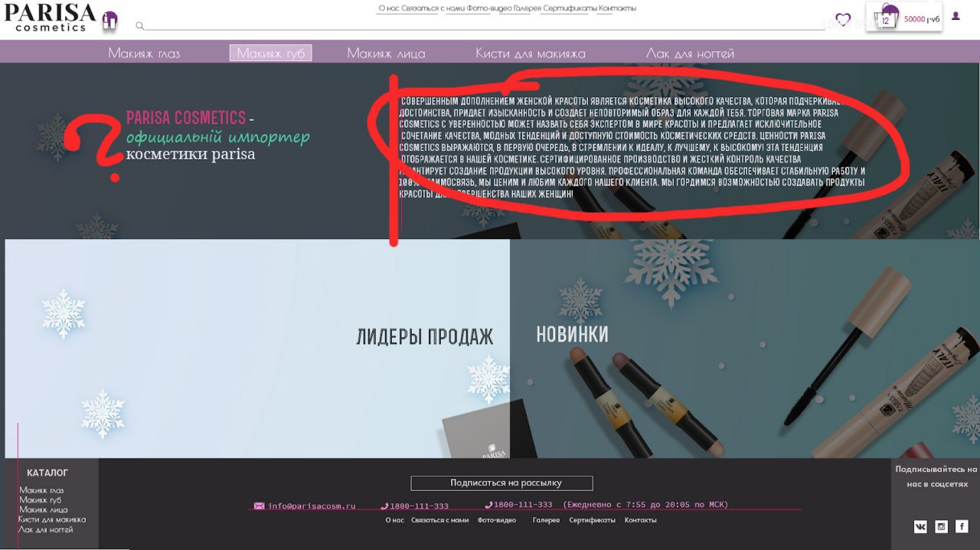
Task: Open the Макияж лица navigation tab
Action: [386, 54]
